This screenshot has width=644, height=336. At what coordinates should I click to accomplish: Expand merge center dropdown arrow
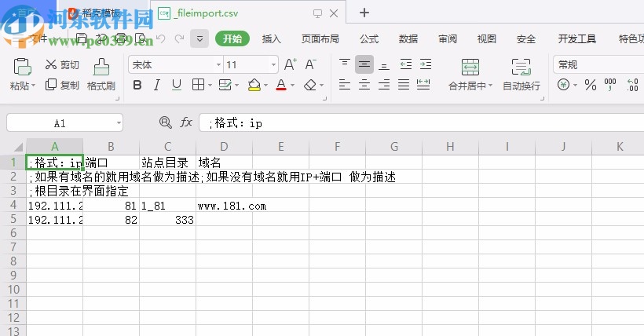coord(490,86)
